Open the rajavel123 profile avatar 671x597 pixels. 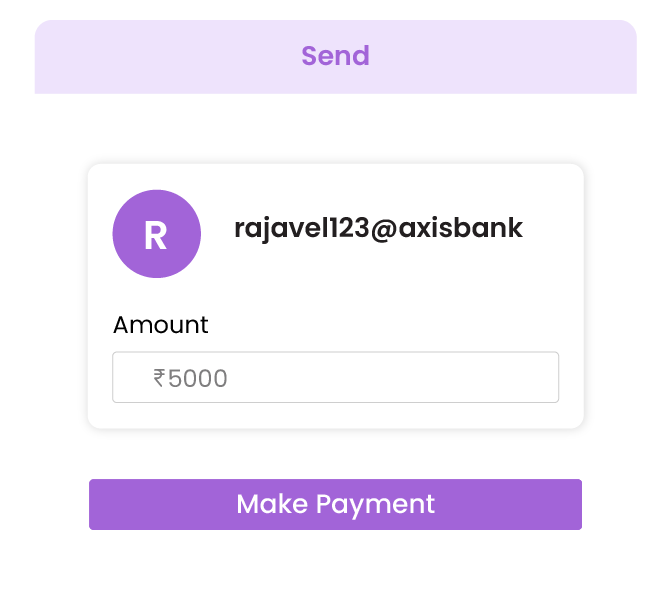pos(157,234)
